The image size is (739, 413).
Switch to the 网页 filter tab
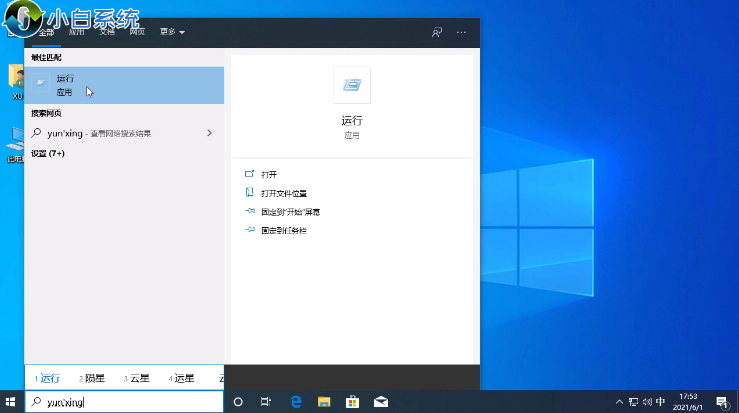(137, 32)
